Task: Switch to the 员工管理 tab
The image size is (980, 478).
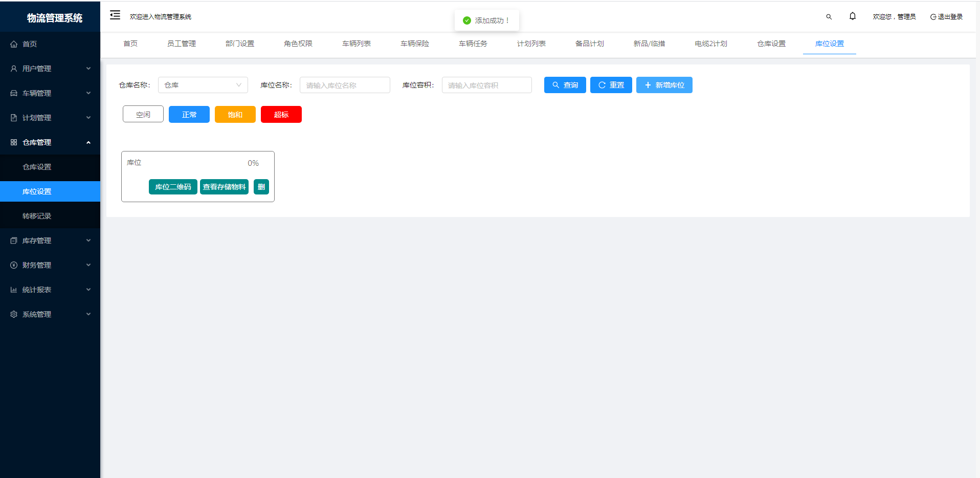Action: [182, 44]
